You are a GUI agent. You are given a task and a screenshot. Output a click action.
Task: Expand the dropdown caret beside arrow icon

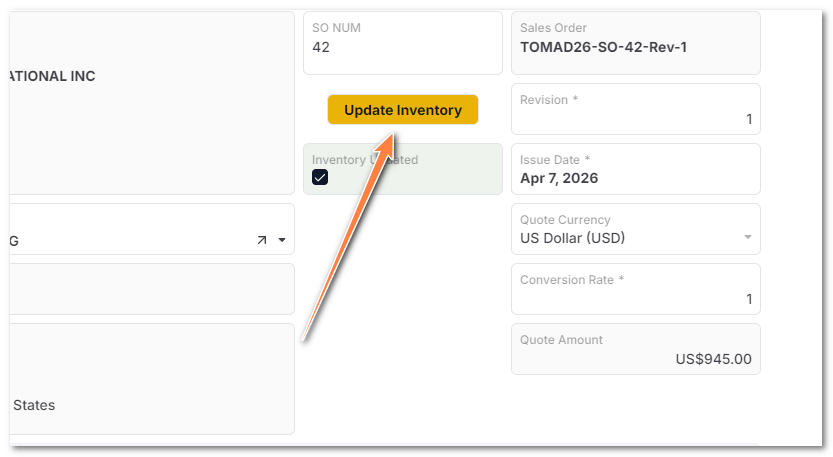click(x=282, y=240)
